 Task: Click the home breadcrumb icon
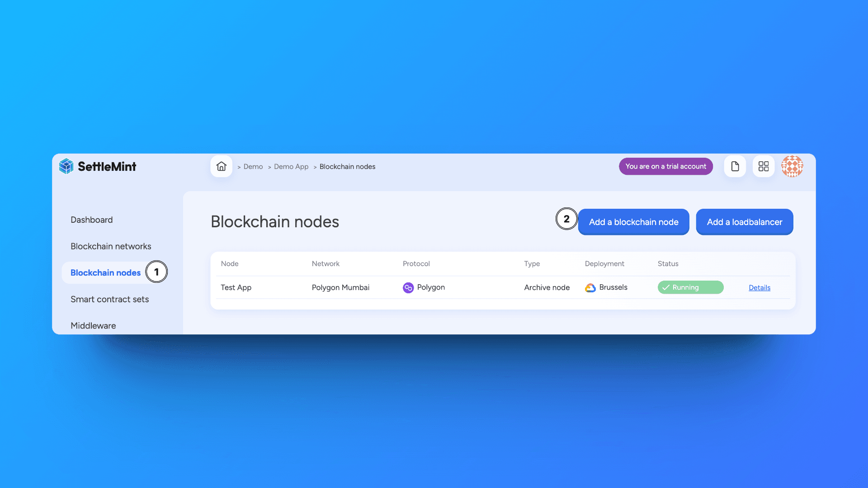pyautogui.click(x=222, y=167)
